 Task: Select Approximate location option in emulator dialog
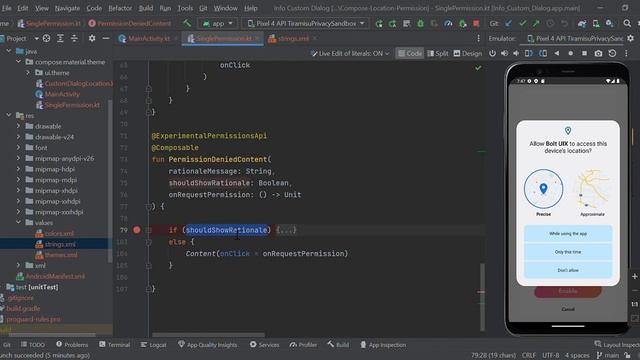[592, 193]
